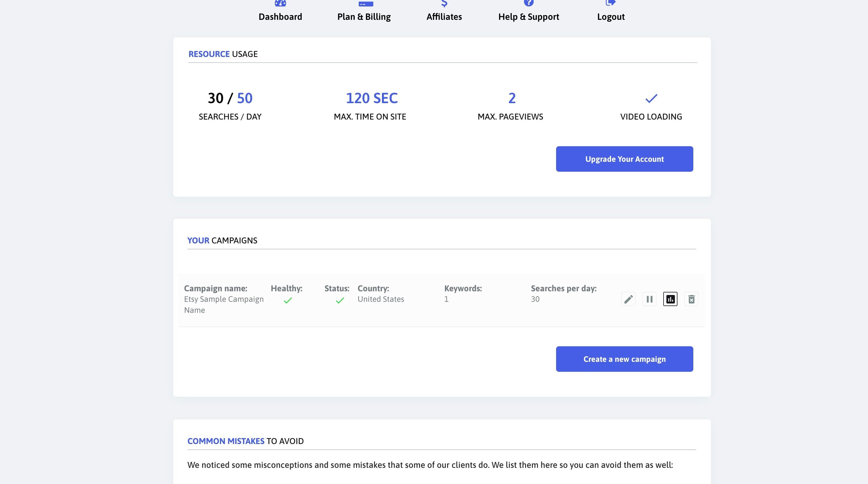Click the 'VIDEO LOADING' label
The image size is (868, 484).
click(x=651, y=117)
